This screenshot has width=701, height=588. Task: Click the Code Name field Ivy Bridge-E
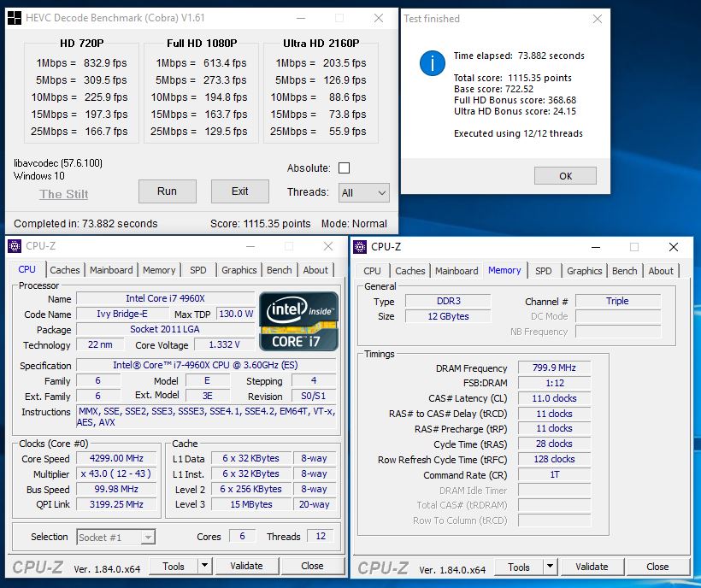(122, 314)
